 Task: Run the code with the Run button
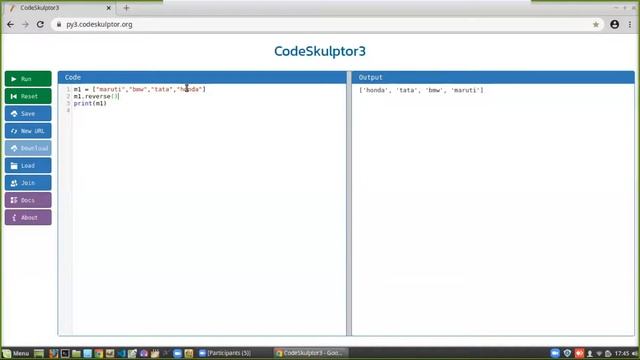pyautogui.click(x=28, y=79)
